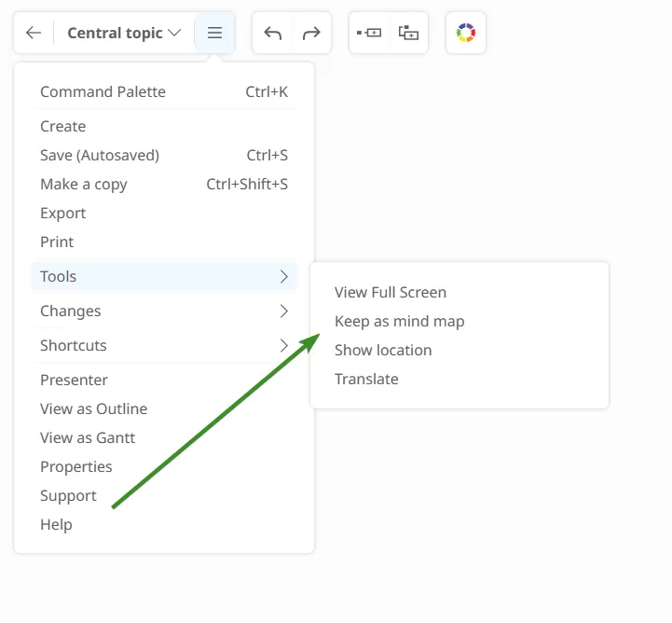
Task: Select Export from the menu
Action: [63, 213]
